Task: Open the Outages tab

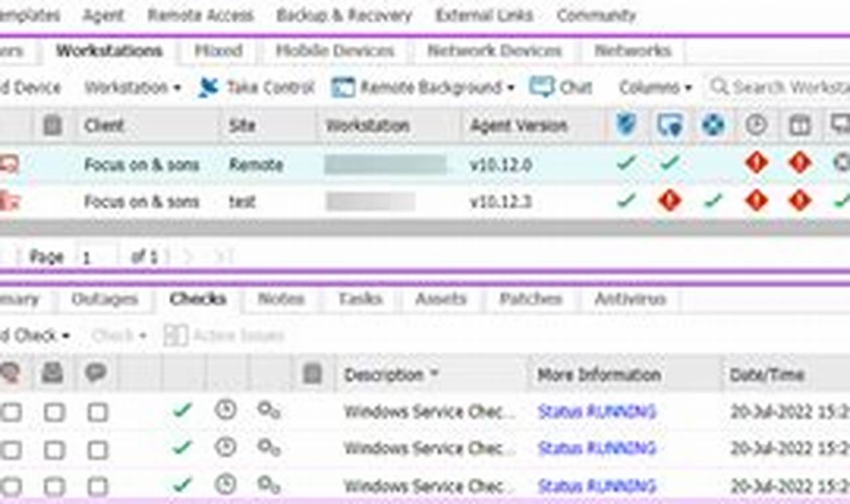Action: pyautogui.click(x=104, y=299)
